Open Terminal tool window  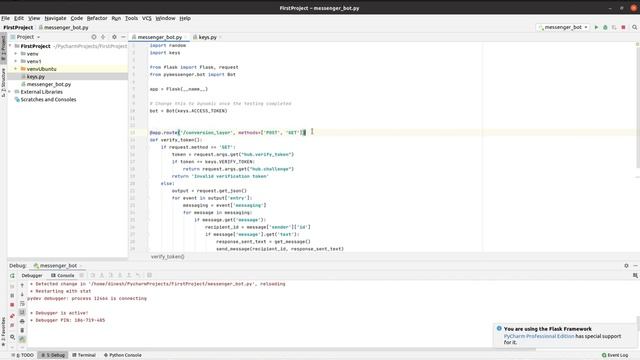click(x=84, y=355)
